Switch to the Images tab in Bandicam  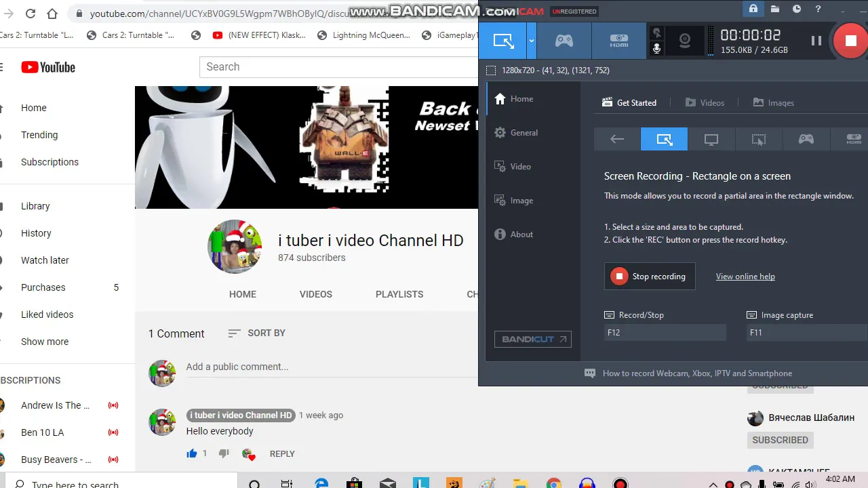[x=774, y=103]
